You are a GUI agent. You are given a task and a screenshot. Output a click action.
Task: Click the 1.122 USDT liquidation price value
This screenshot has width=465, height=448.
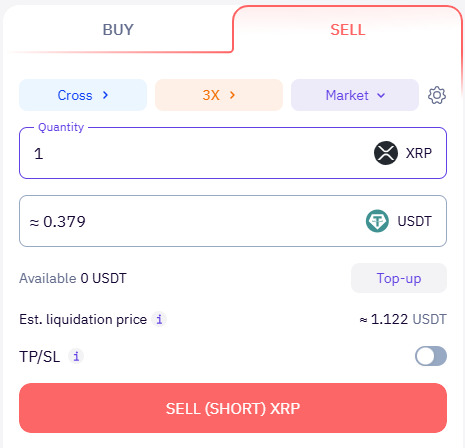pos(403,319)
